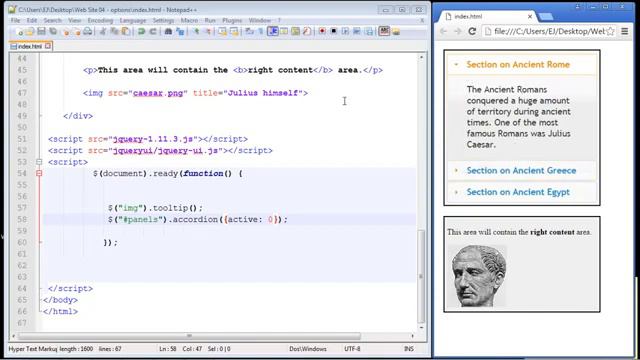Expand the Section on Ancient Egypt panel
The image size is (640, 360).
coord(522,192)
